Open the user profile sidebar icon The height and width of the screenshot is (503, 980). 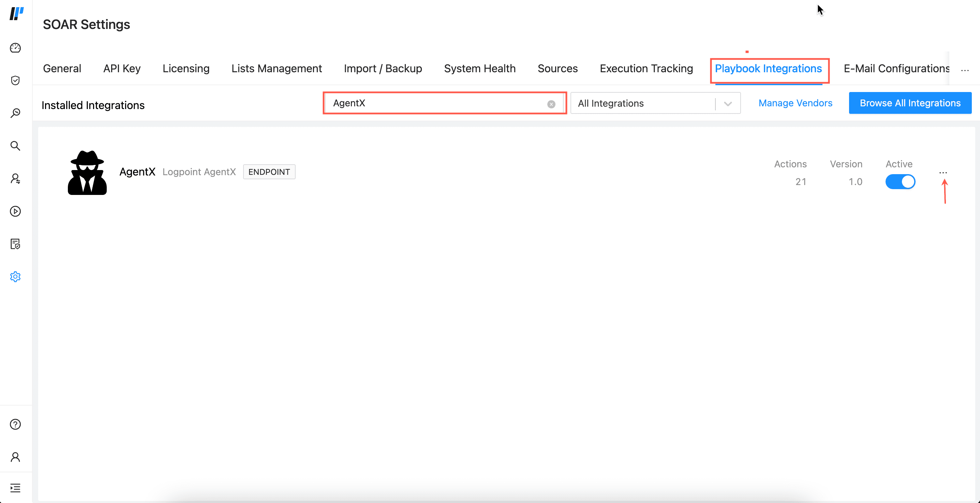click(15, 457)
